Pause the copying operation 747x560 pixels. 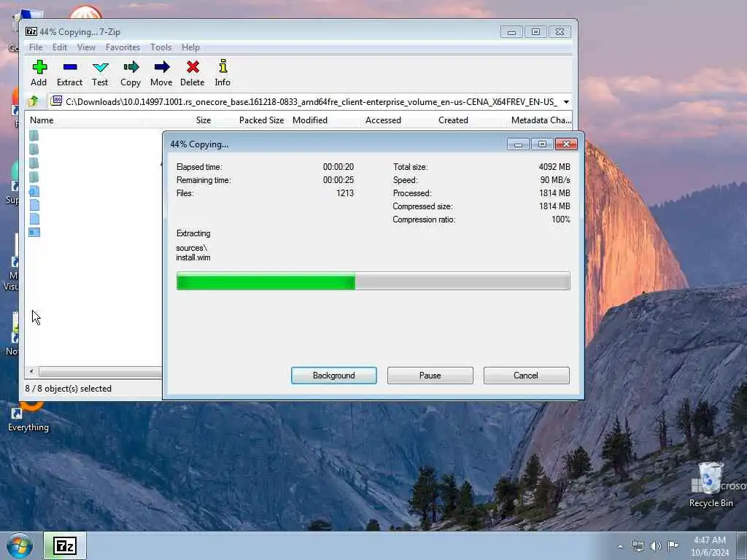click(430, 376)
